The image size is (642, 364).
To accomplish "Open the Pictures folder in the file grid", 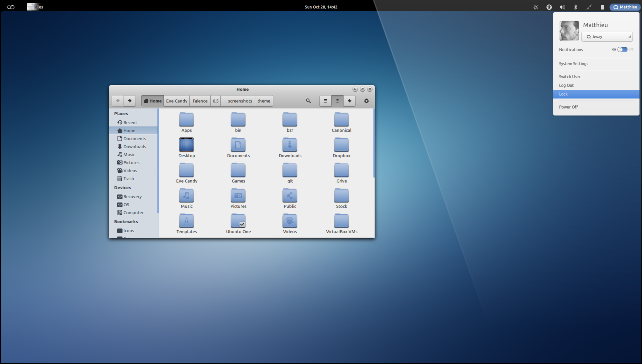I will click(x=238, y=198).
